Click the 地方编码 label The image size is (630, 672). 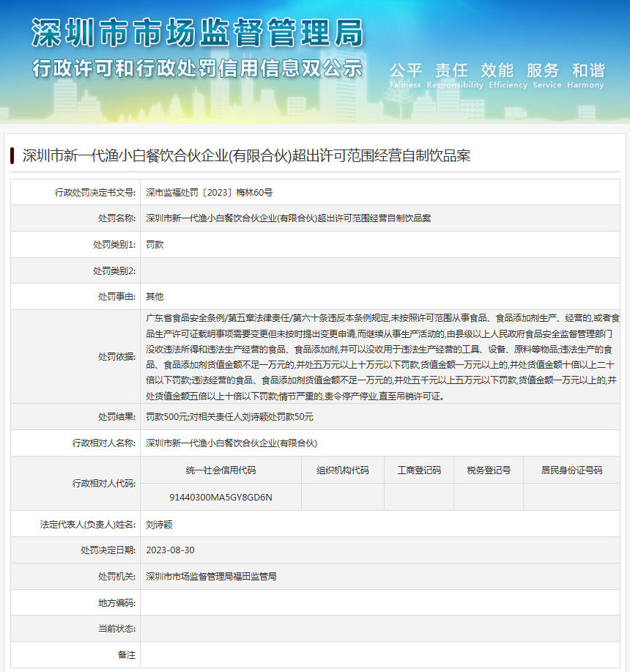pyautogui.click(x=116, y=603)
